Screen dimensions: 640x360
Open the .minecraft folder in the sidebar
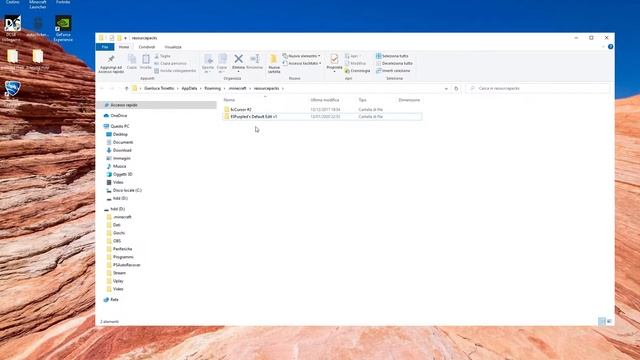pyautogui.click(x=122, y=217)
